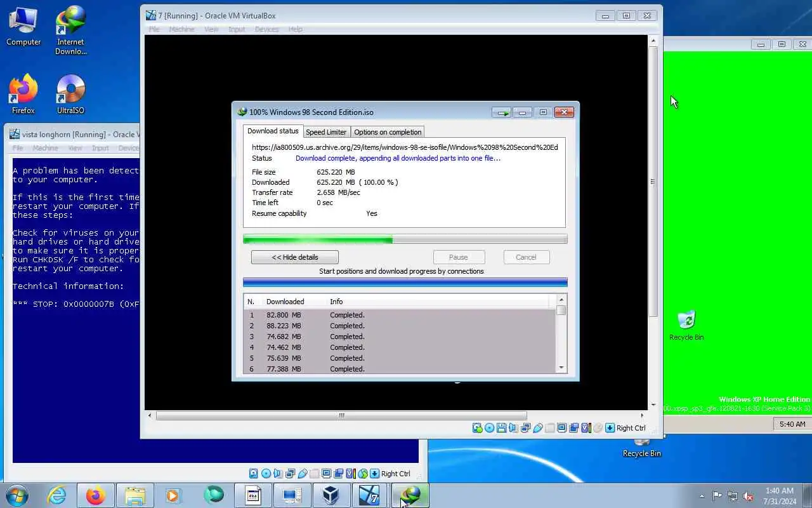Click blue connections progress bar
This screenshot has width=812, height=508.
[x=405, y=283]
